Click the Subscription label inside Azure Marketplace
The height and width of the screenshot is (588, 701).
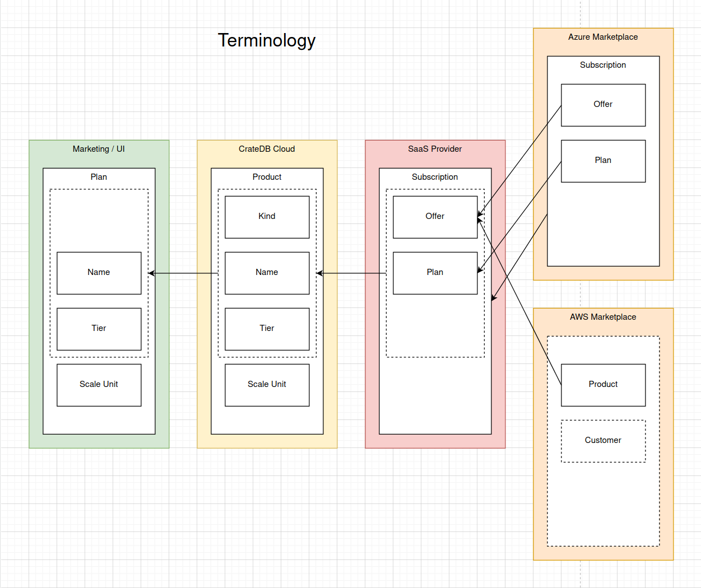pos(603,65)
